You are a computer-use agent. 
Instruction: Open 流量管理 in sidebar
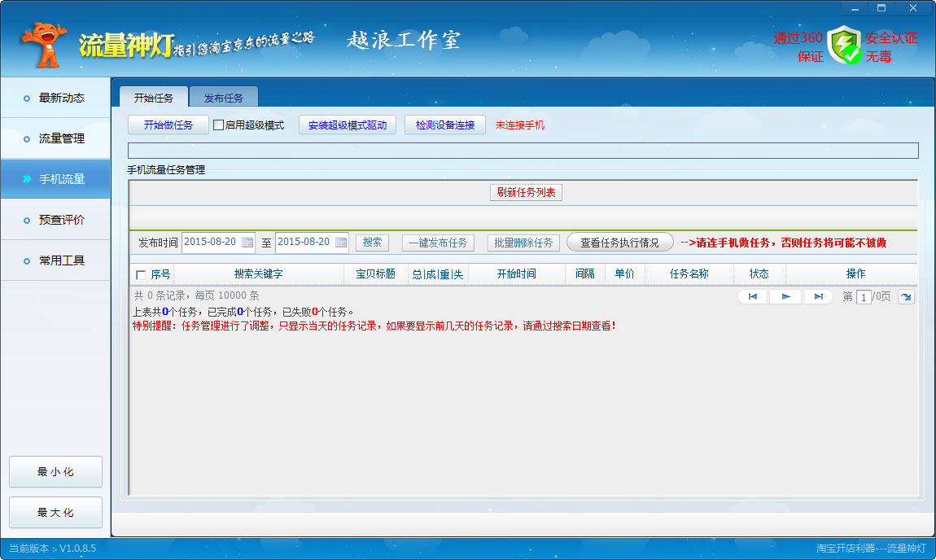[55, 138]
